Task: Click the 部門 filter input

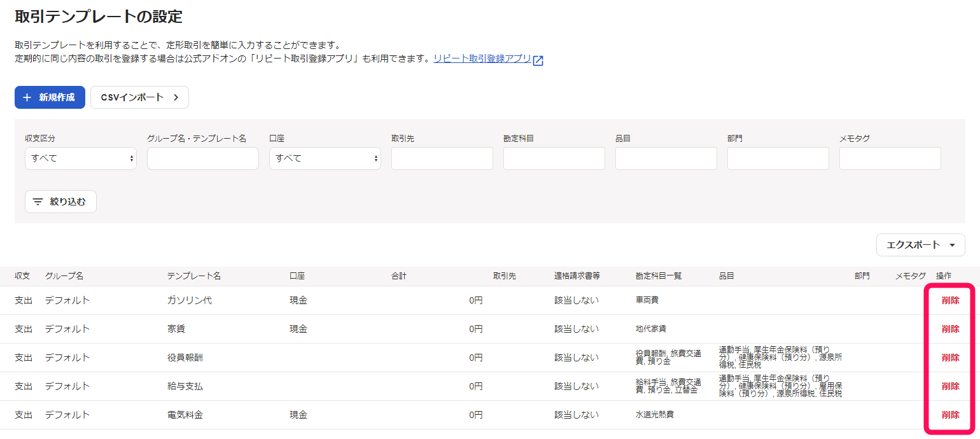Action: click(x=778, y=158)
